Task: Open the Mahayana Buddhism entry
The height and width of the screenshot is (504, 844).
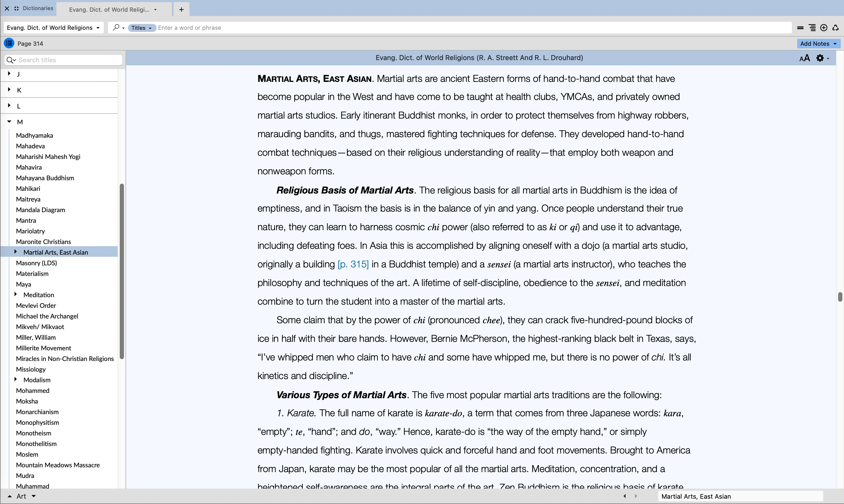Action: pyautogui.click(x=45, y=178)
